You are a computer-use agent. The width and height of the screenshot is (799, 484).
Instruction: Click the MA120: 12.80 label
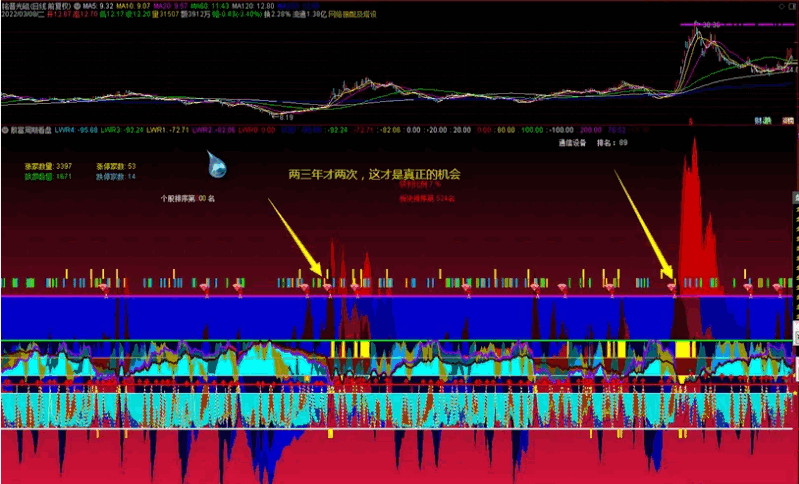[252, 6]
